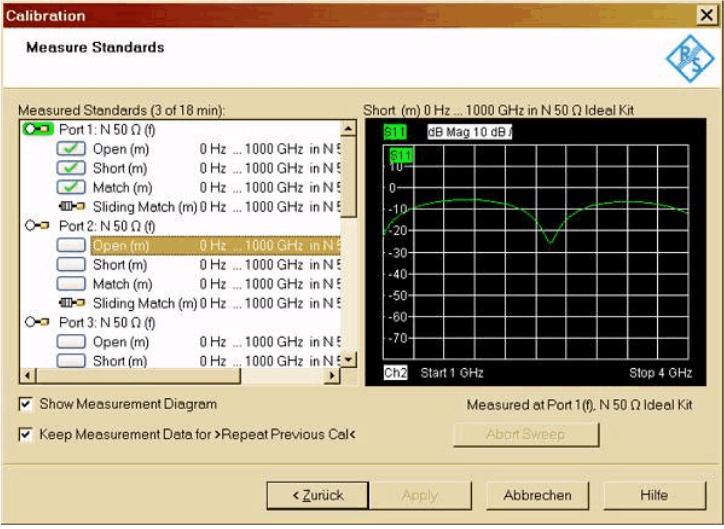Open help with the Hilfe button

click(653, 495)
